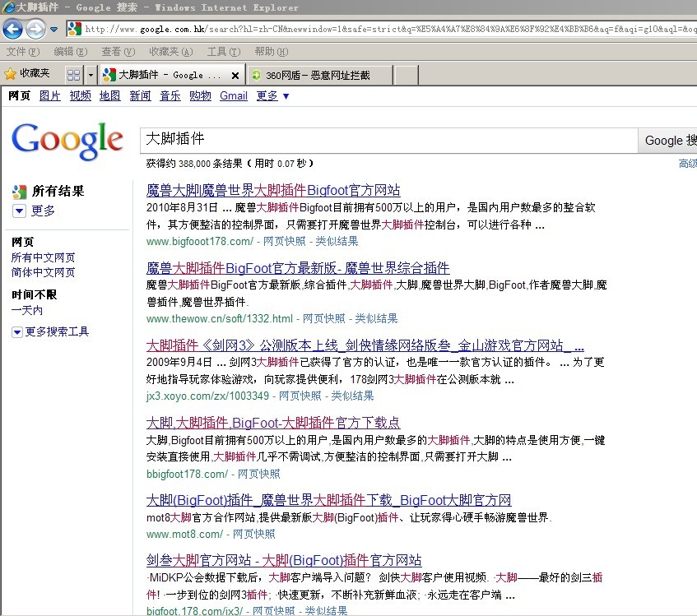Filter by 简体中文网页
This screenshot has width=697, height=616.
pyautogui.click(x=43, y=272)
